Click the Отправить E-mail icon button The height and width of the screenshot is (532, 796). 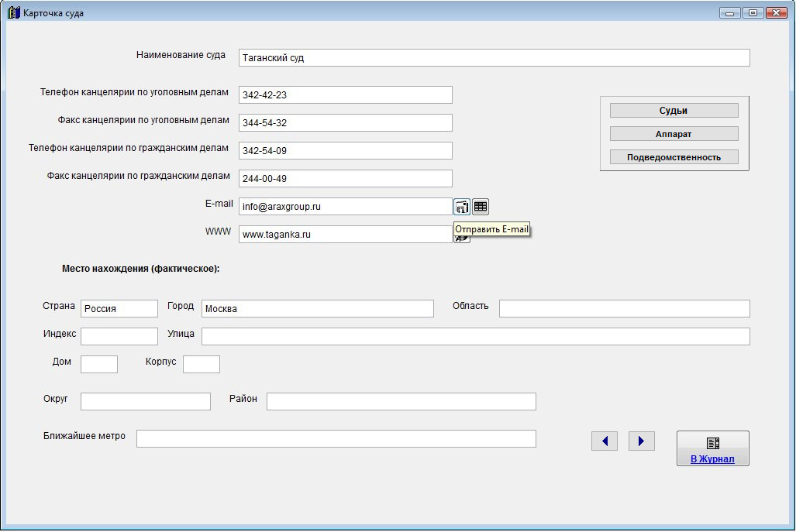tap(462, 207)
